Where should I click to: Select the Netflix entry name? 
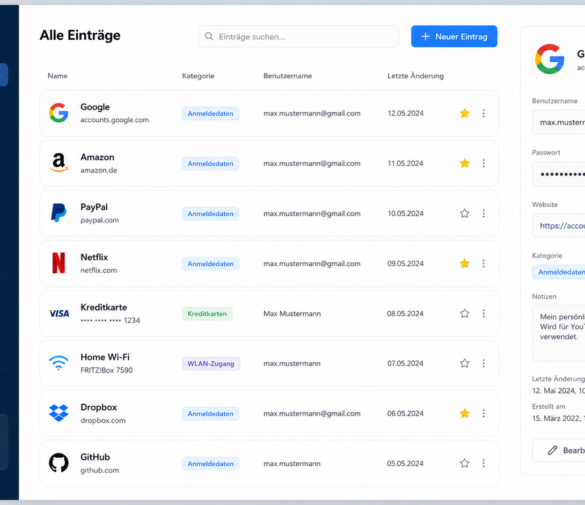coord(94,257)
